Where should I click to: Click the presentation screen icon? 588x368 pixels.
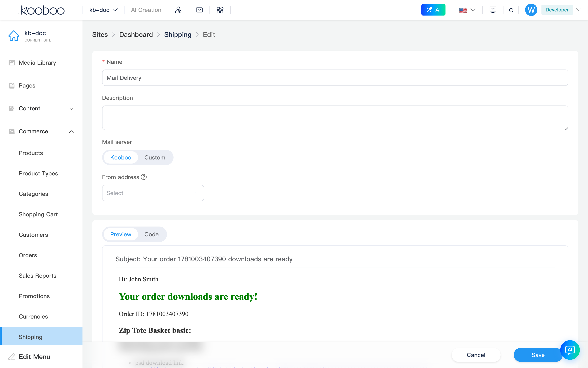(x=493, y=10)
